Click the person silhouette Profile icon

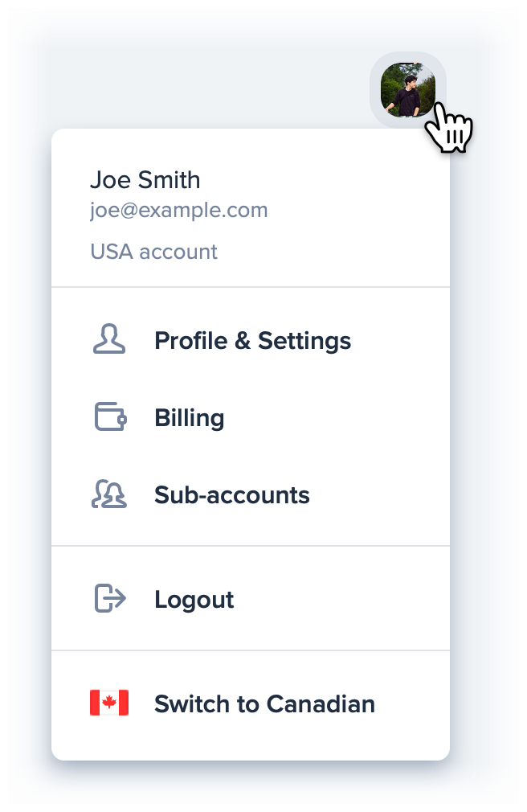pyautogui.click(x=108, y=339)
